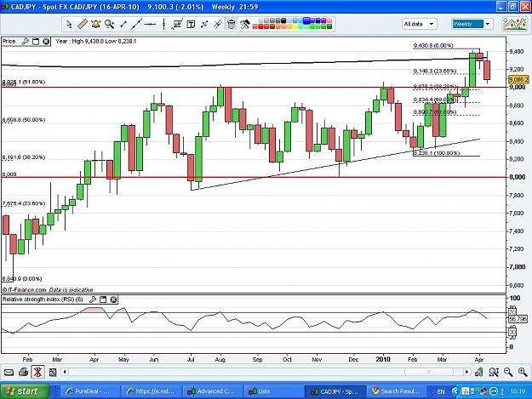Switch to PureDeal taskbar window
The height and width of the screenshot is (399, 532).
click(x=89, y=391)
